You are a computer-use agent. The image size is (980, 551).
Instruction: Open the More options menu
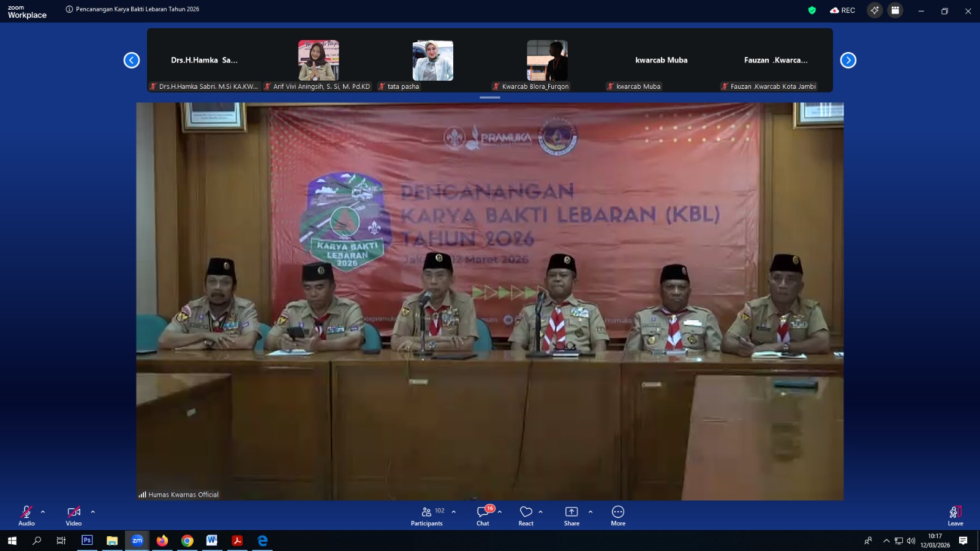[618, 515]
